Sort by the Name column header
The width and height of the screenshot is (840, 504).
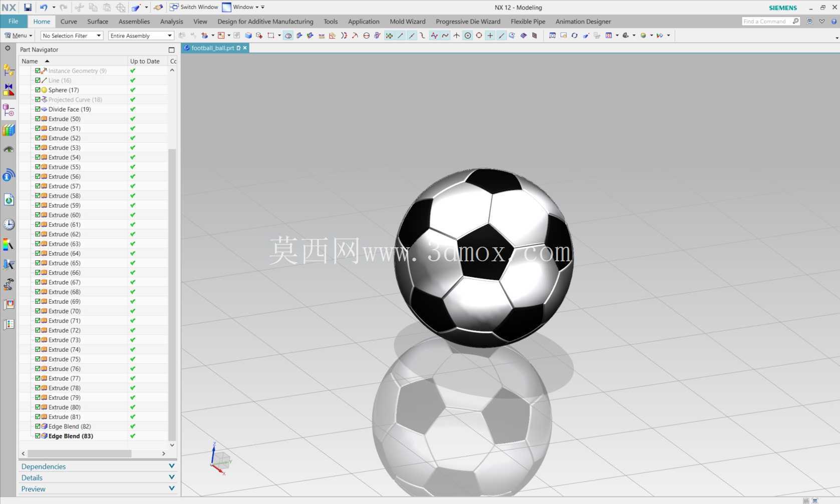(74, 61)
